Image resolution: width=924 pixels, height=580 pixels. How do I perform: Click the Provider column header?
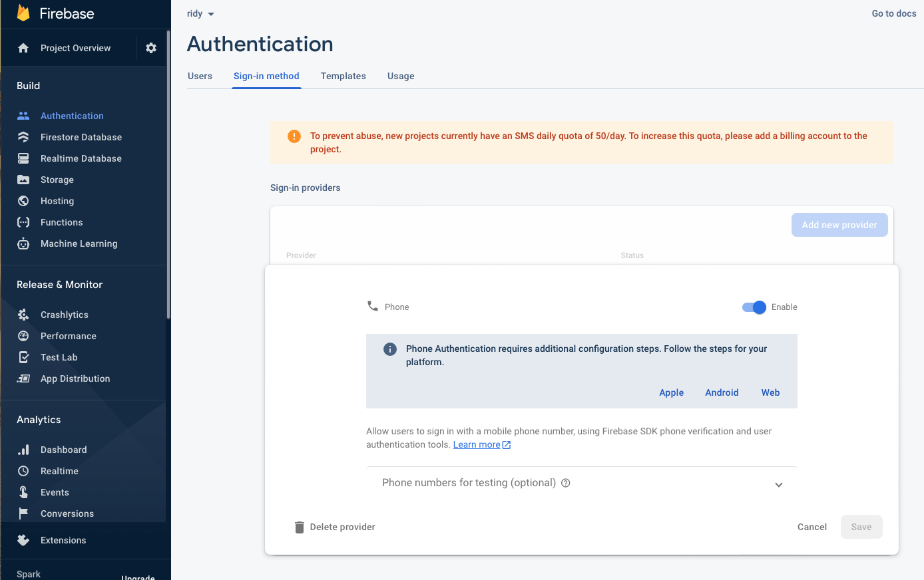point(301,255)
